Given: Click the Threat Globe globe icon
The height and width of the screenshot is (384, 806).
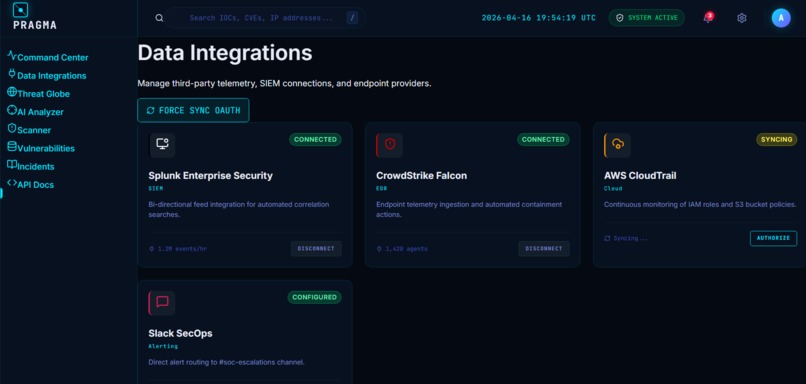Looking at the screenshot, I should point(12,92).
